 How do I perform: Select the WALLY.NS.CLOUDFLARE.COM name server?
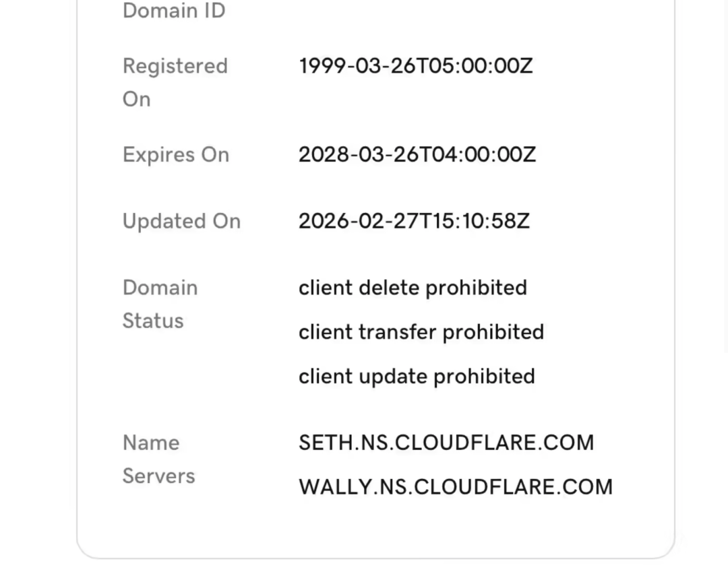[456, 487]
